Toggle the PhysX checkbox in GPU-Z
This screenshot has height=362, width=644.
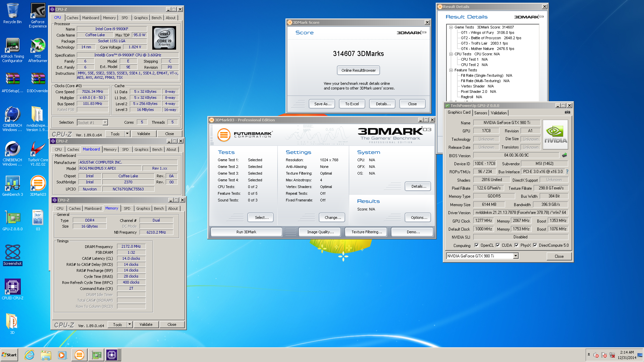pyautogui.click(x=517, y=245)
